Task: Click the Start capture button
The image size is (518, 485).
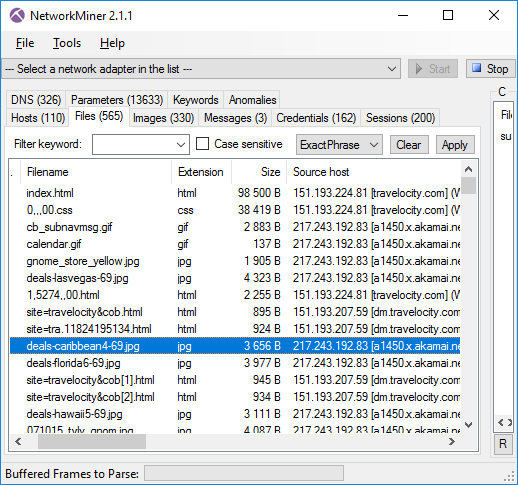Action: point(433,69)
